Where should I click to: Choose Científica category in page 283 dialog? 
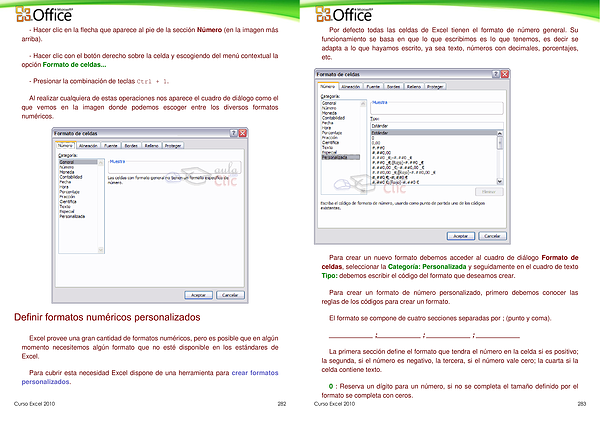click(x=331, y=143)
